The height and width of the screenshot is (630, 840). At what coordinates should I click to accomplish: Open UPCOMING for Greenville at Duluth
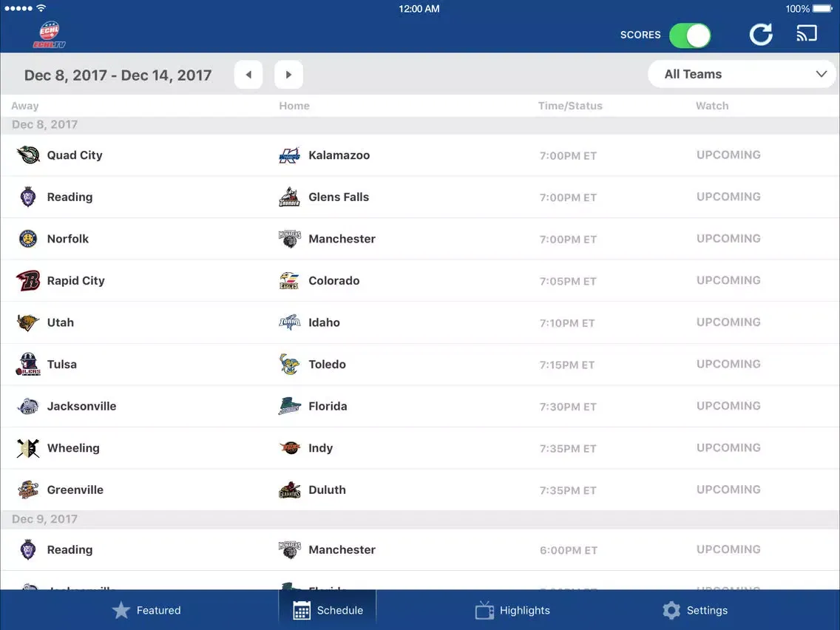pyautogui.click(x=728, y=489)
